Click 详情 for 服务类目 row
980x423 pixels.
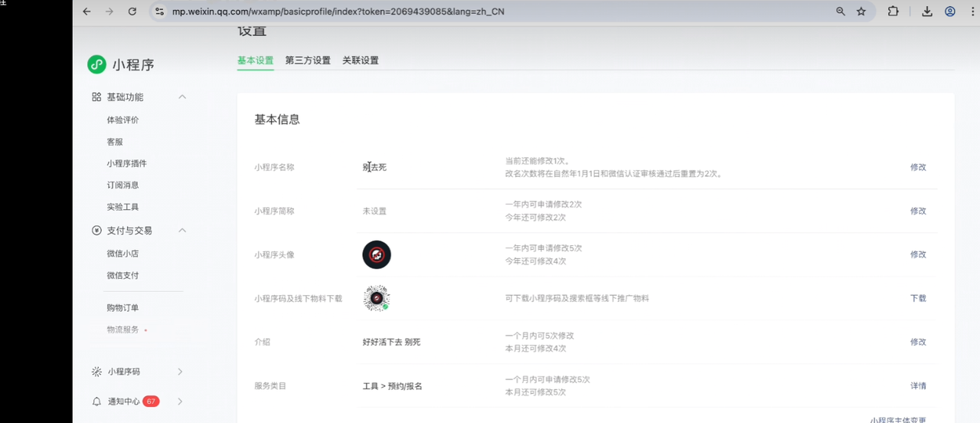pos(918,385)
